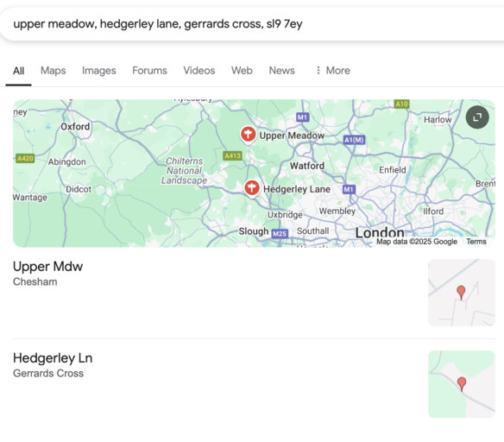Open the More search options menu
504x442 pixels.
pyautogui.click(x=332, y=71)
